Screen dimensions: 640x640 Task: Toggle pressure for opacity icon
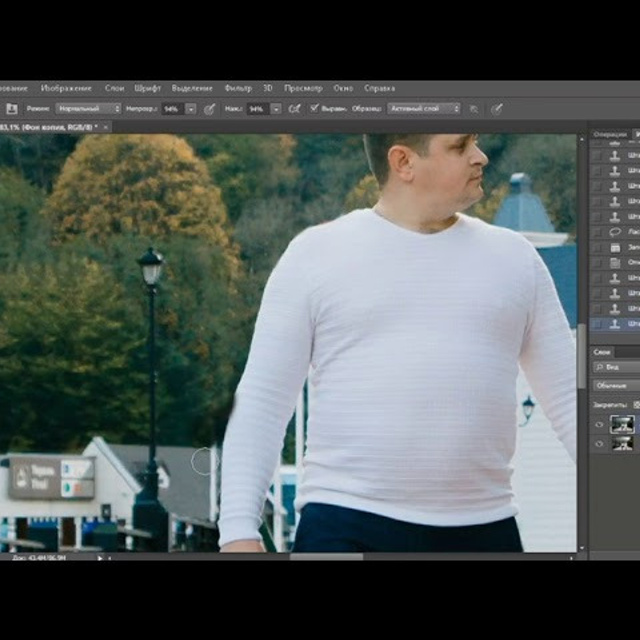point(210,108)
